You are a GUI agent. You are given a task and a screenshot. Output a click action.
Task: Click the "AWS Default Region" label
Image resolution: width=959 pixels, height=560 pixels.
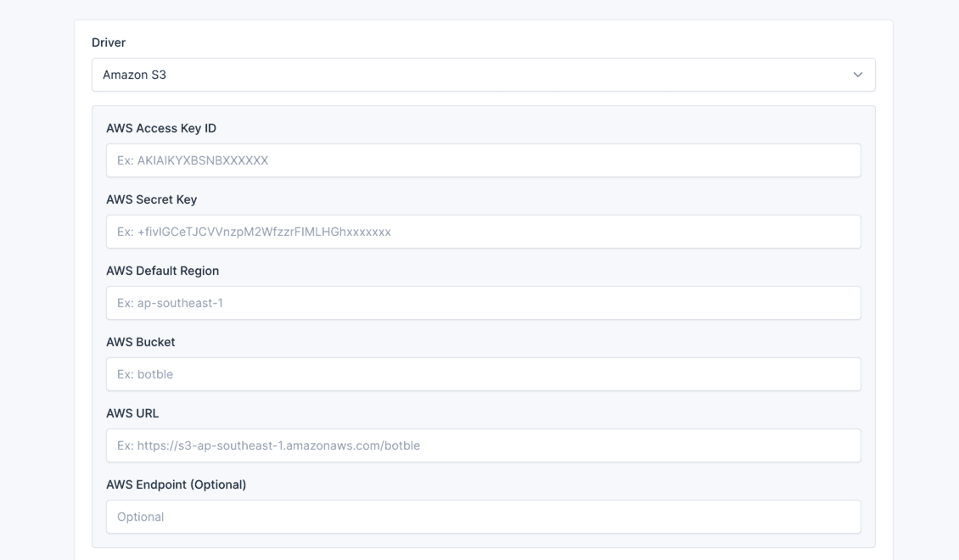point(162,271)
